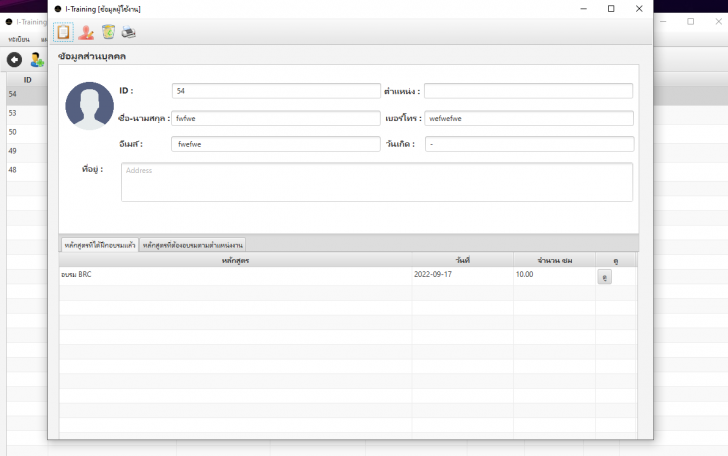This screenshot has width=728, height=456.
Task: Click the ID column header in background window
Action: tap(27, 80)
